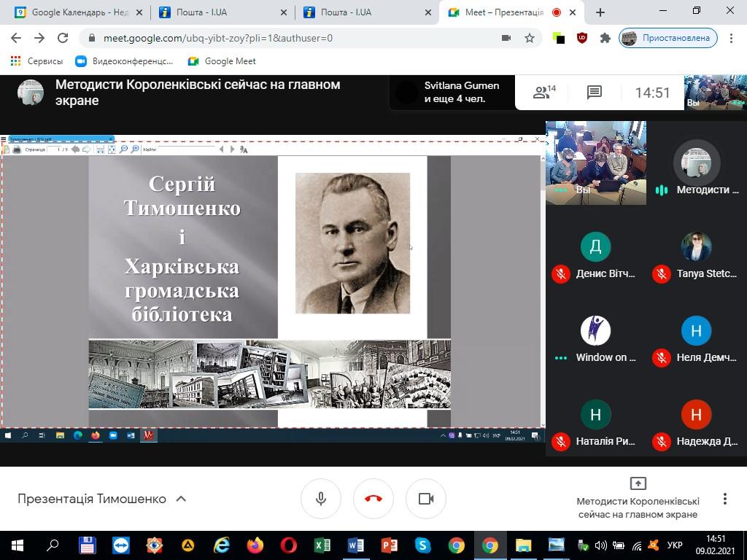Viewport: 747px width, 560px height.
Task: Open the three-dot more options menu
Action: (724, 499)
